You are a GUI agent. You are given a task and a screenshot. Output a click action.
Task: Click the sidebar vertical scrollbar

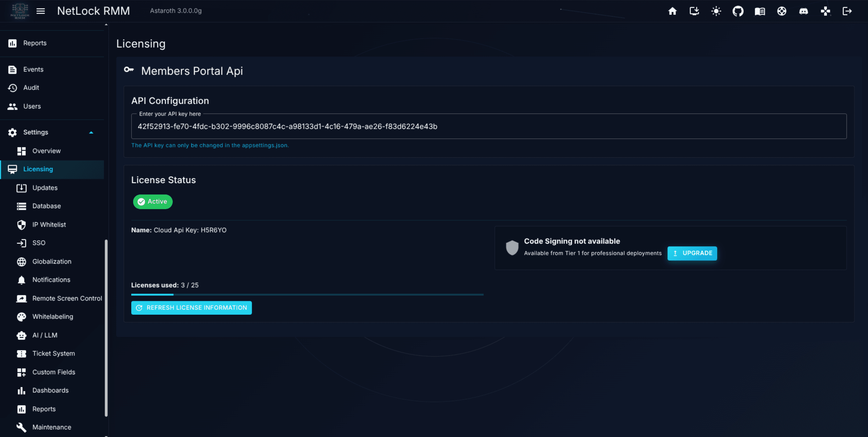tap(106, 327)
